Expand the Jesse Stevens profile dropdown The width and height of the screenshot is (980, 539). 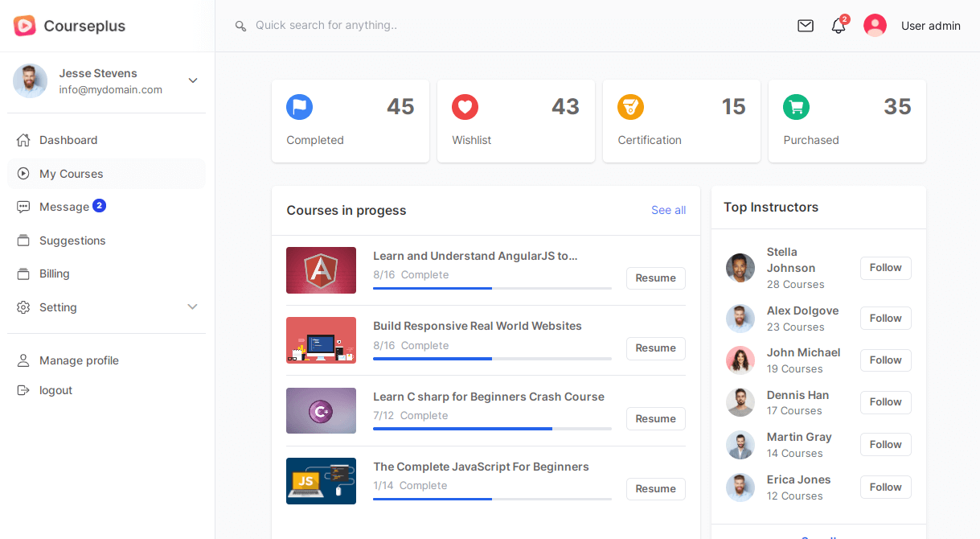click(x=193, y=80)
